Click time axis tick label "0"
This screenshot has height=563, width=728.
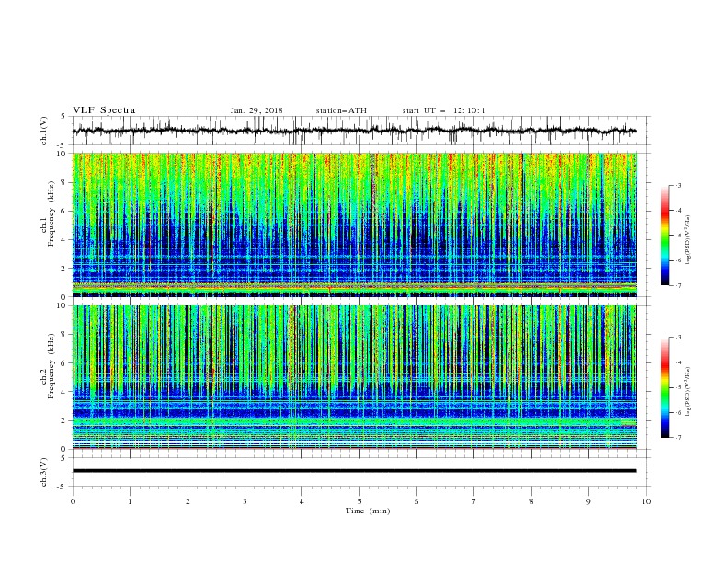(x=73, y=501)
